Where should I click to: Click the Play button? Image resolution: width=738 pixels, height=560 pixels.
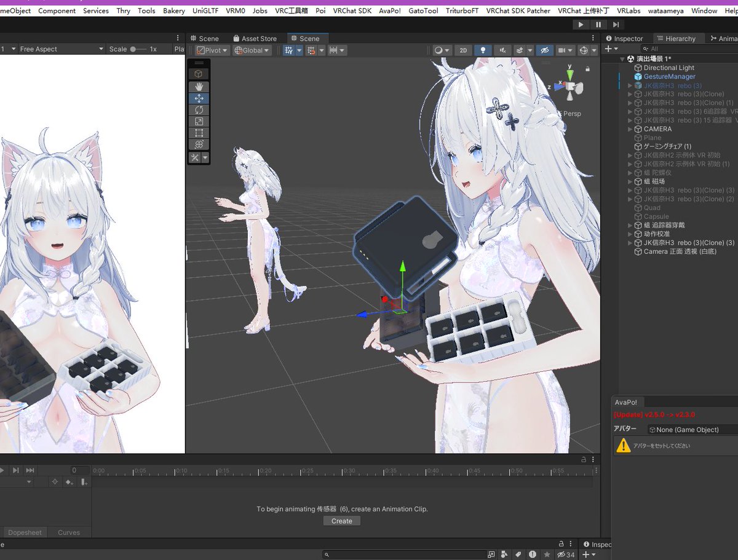[x=581, y=25]
